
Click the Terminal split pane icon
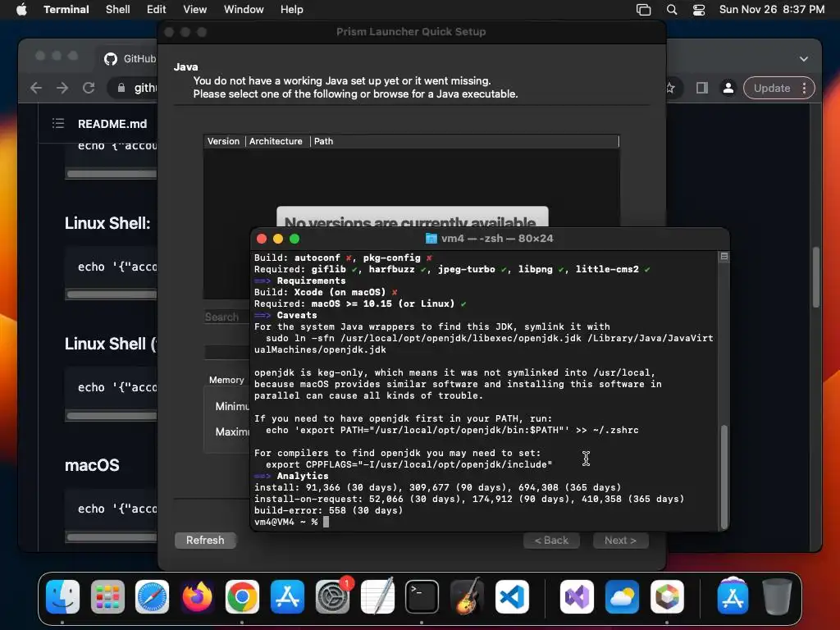pos(724,257)
